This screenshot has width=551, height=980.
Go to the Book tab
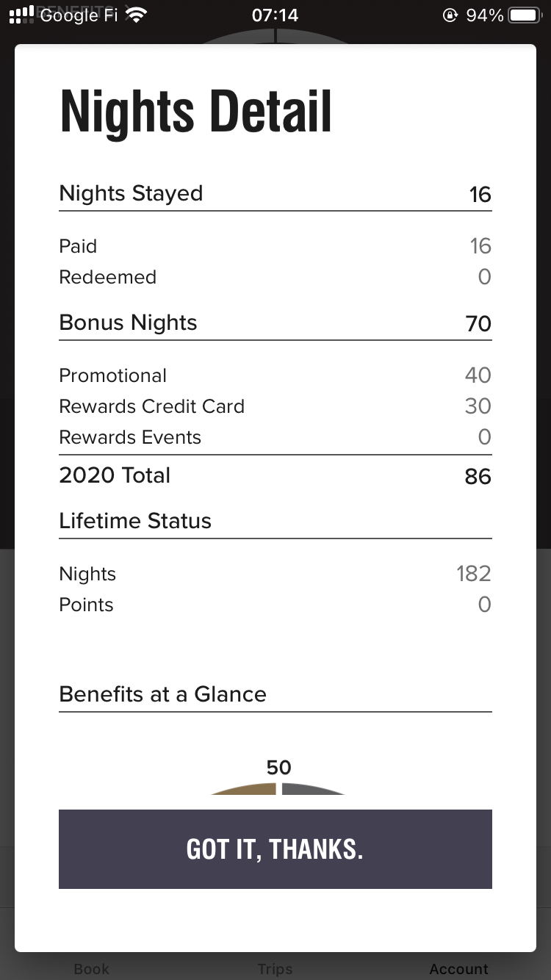click(92, 969)
